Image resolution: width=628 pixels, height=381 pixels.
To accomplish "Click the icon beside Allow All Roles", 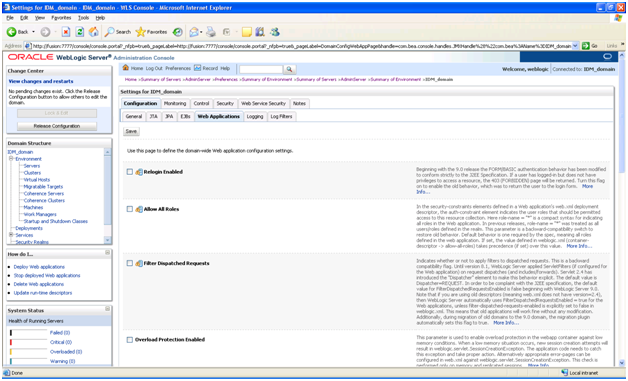I will click(139, 209).
